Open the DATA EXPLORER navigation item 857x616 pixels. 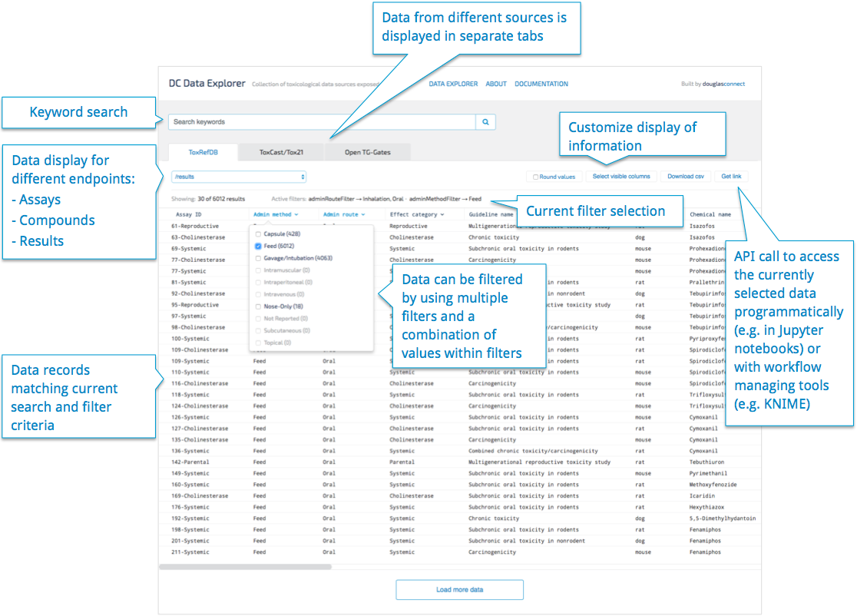[453, 84]
